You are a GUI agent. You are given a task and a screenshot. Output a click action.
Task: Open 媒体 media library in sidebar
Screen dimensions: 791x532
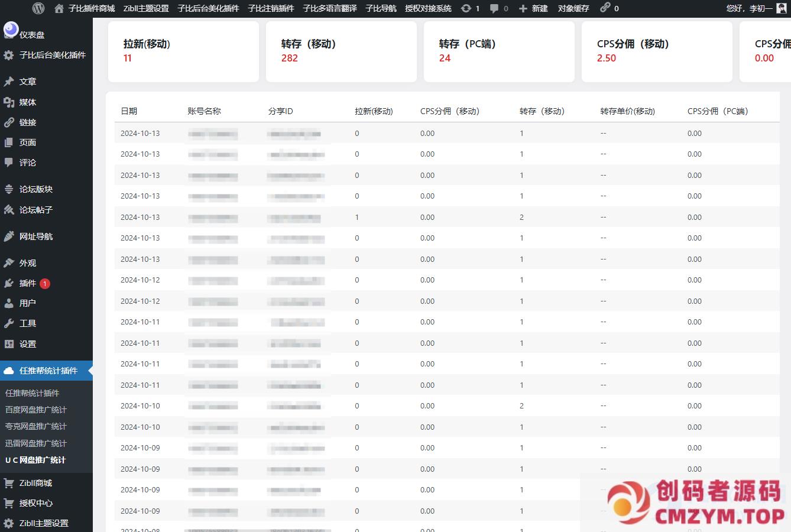[x=28, y=102]
